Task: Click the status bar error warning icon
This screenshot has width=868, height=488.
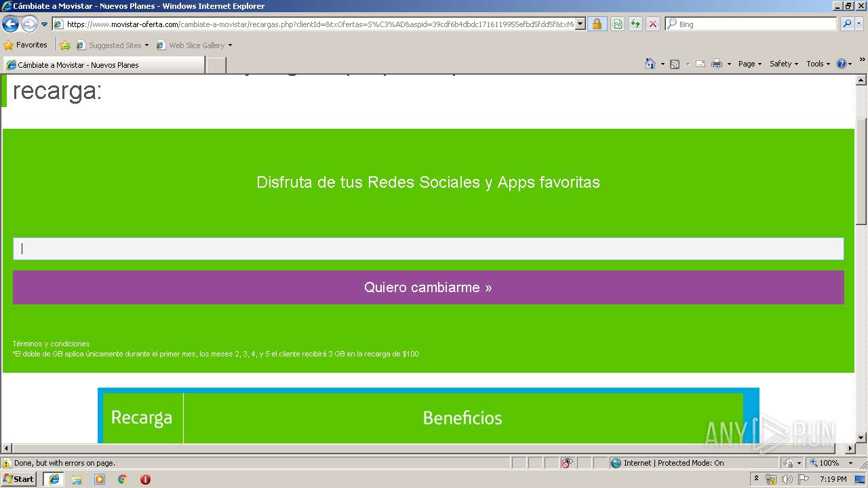Action: click(7, 464)
